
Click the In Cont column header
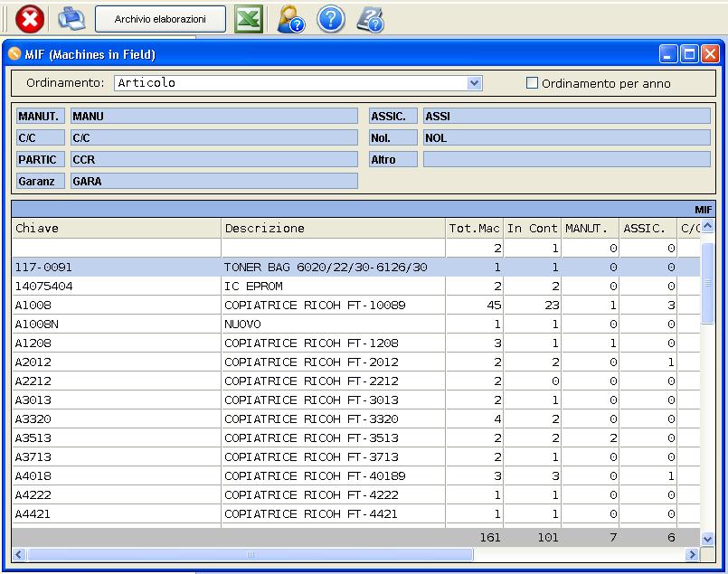[532, 229]
